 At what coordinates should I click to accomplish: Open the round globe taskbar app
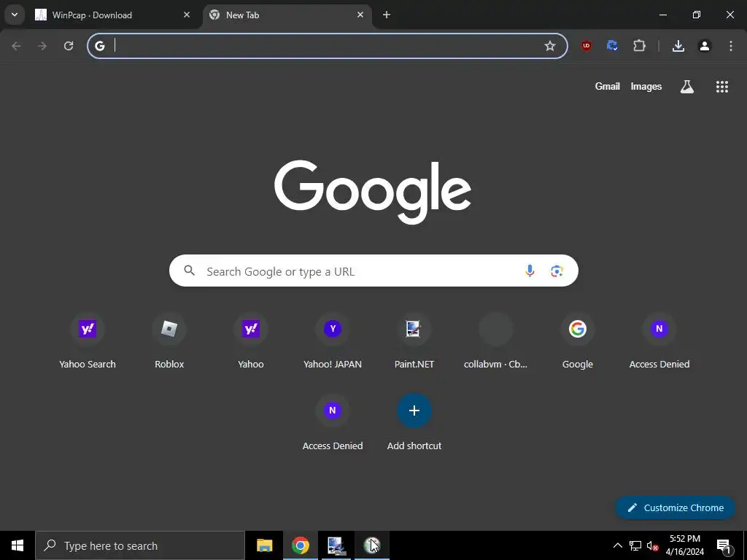pyautogui.click(x=371, y=545)
